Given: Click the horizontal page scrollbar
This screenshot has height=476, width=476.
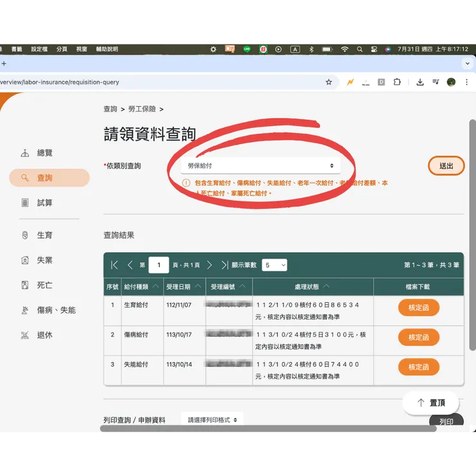Looking at the screenshot, I should click(x=268, y=428).
